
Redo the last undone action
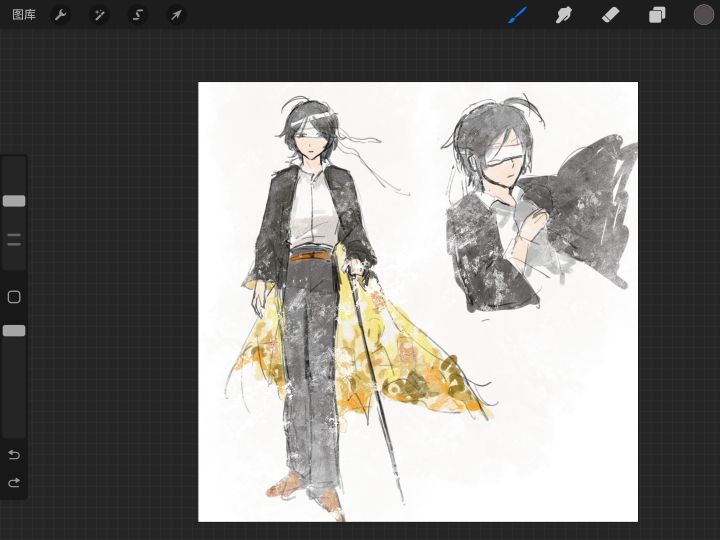click(x=14, y=483)
